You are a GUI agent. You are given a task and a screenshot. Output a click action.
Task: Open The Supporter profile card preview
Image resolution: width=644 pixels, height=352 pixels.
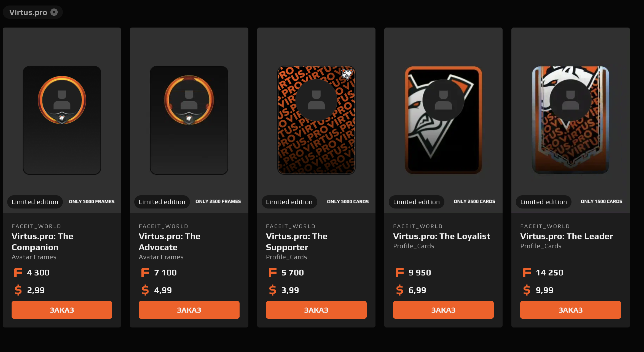click(316, 120)
